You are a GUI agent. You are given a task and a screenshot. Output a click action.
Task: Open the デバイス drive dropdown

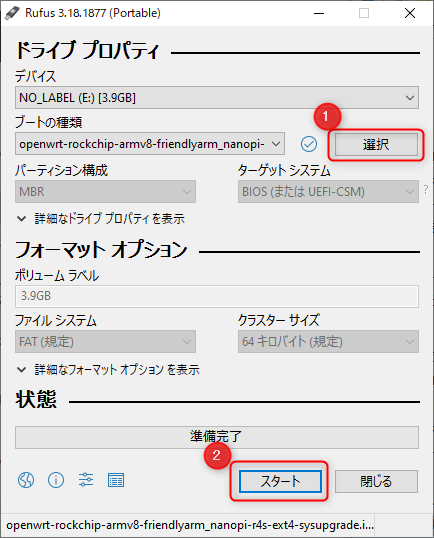click(x=217, y=98)
